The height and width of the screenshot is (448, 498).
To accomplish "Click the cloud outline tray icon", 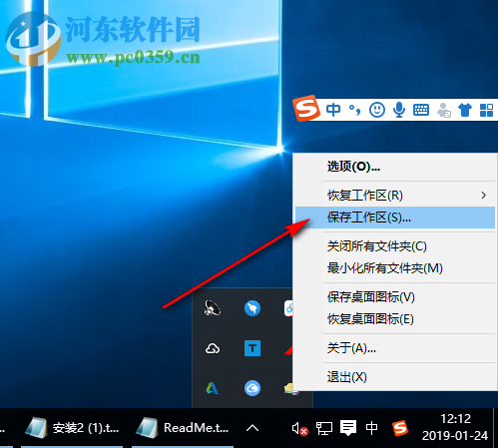I will coord(213,348).
